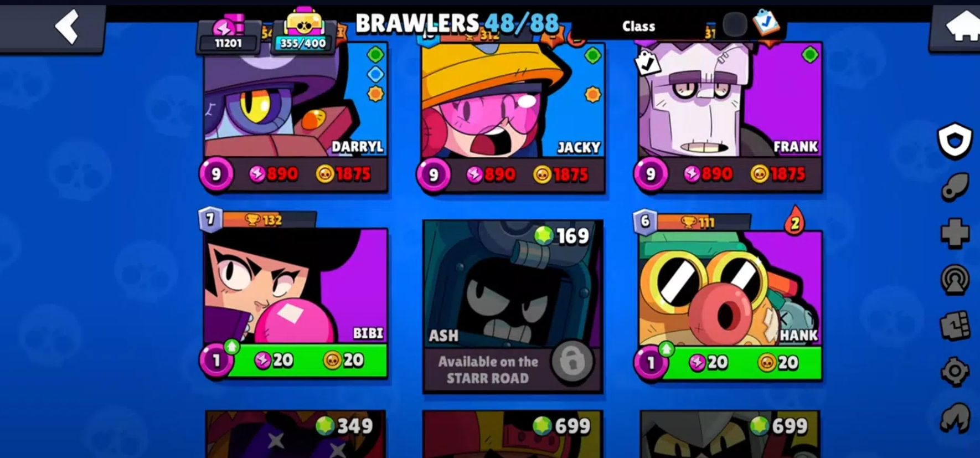This screenshot has height=458, width=980.
Task: Filter brawlers by the shield class icon
Action: coord(955,142)
